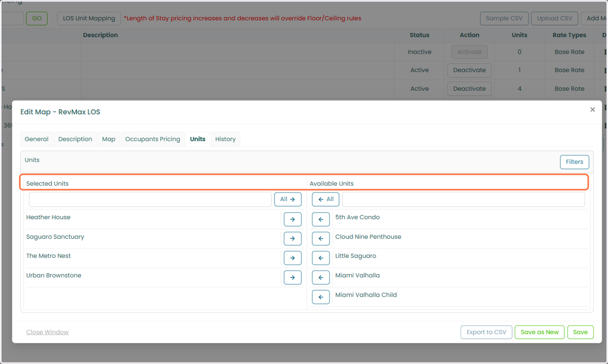
Task: Open LOS Unit Mapping in background page
Action: [89, 19]
